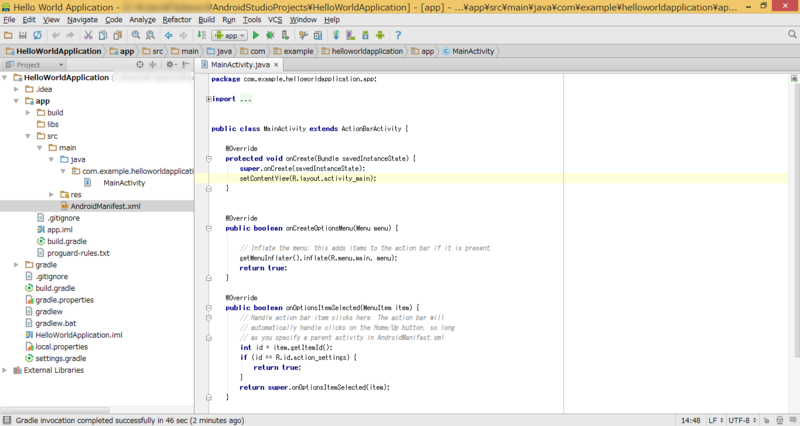800x426 pixels.
Task: Click the Forward navigation arrow
Action: coord(183,35)
